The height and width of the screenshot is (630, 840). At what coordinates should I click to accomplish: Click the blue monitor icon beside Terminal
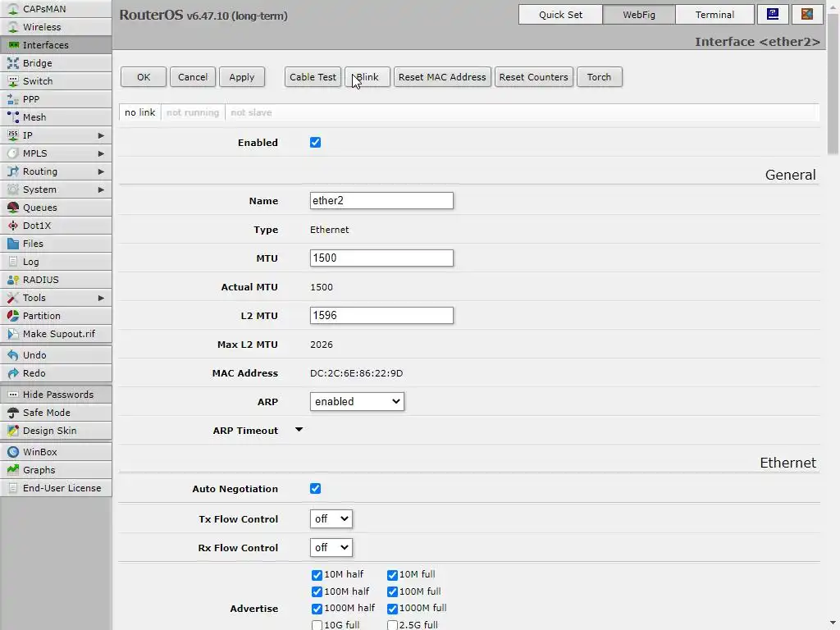coord(773,15)
